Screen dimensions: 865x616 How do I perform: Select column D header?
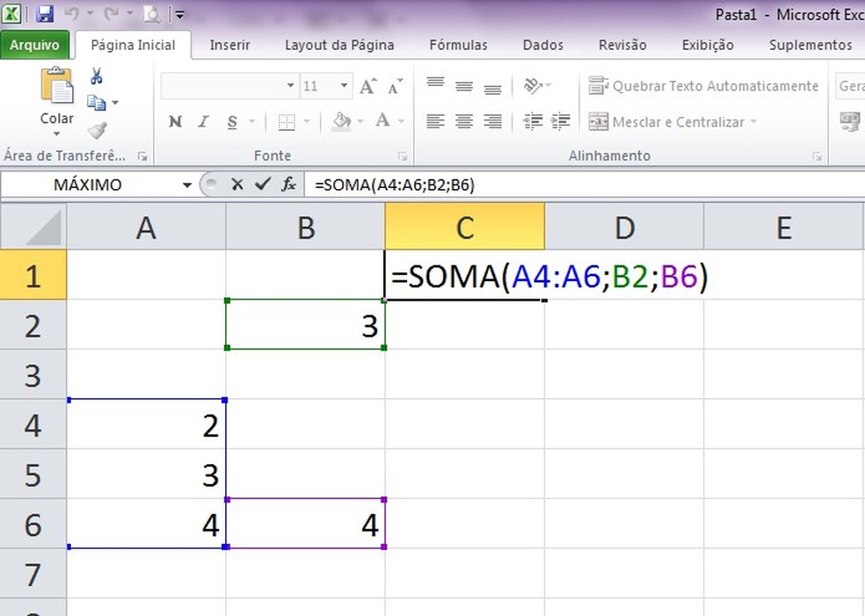coord(624,227)
